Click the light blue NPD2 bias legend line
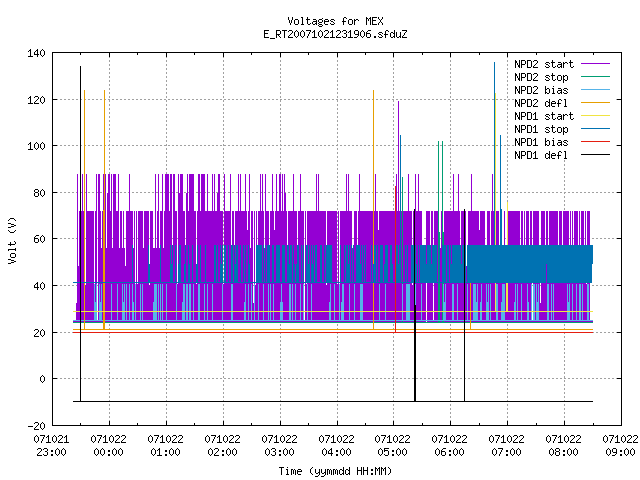 596,90
